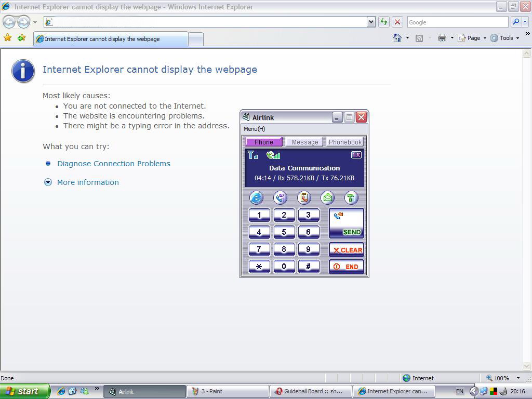532x399 pixels.
Task: Launch Internet Explorer from Quick Launch
Action: click(x=61, y=391)
